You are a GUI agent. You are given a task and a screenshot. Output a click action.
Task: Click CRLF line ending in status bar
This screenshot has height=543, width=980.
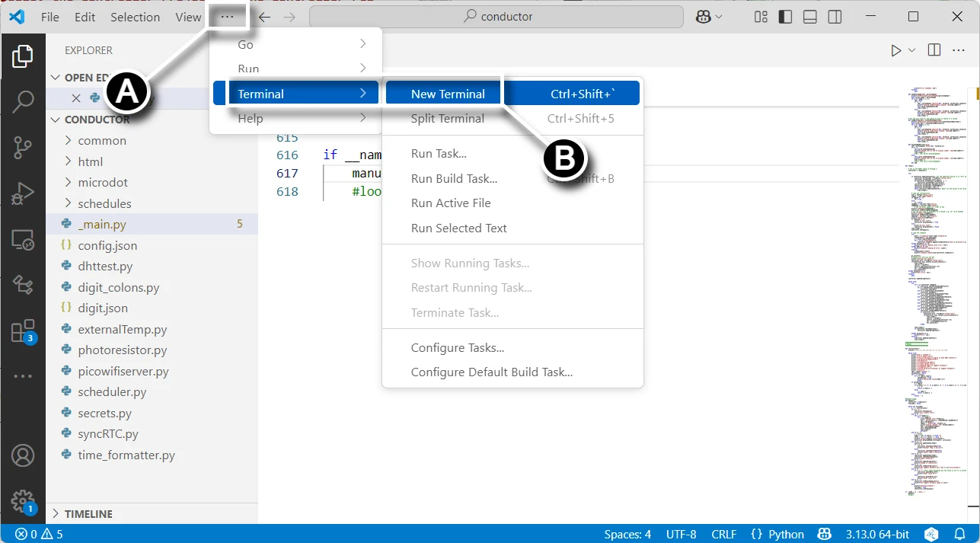(723, 534)
